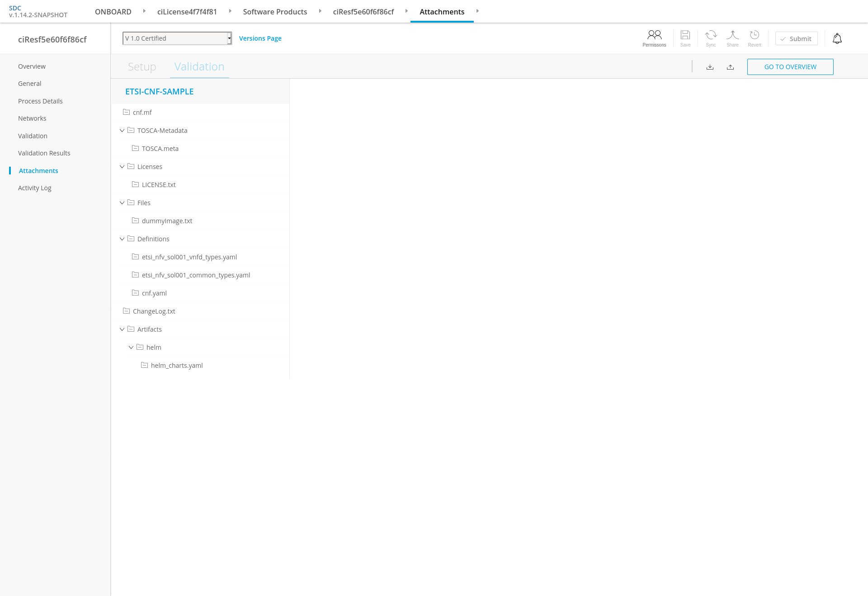
Task: Open Networks in the sidebar
Action: (x=32, y=118)
